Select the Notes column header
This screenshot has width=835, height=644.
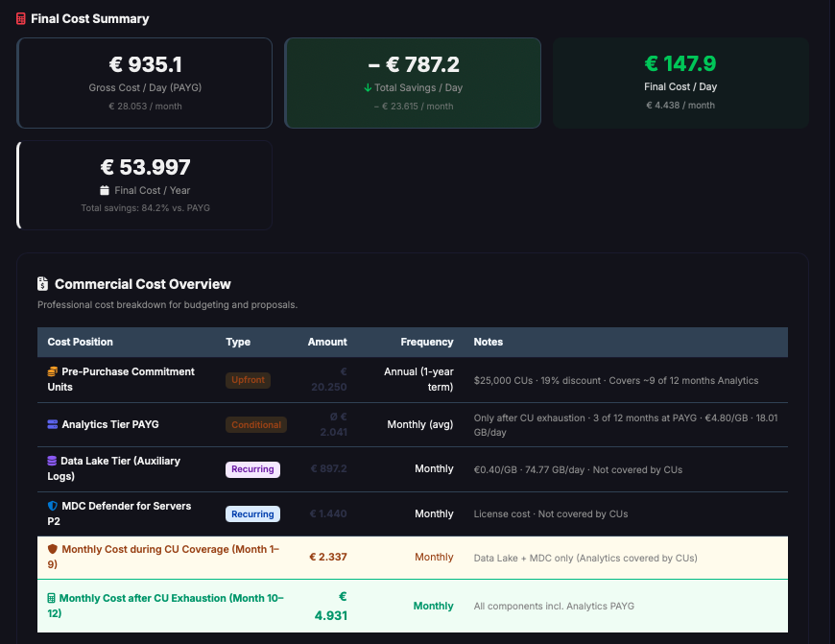[x=489, y=342]
